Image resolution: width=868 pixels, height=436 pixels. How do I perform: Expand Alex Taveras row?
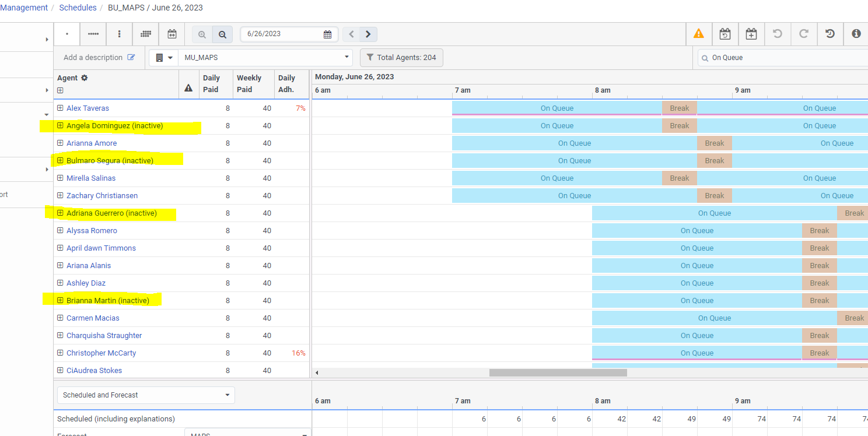click(x=60, y=108)
